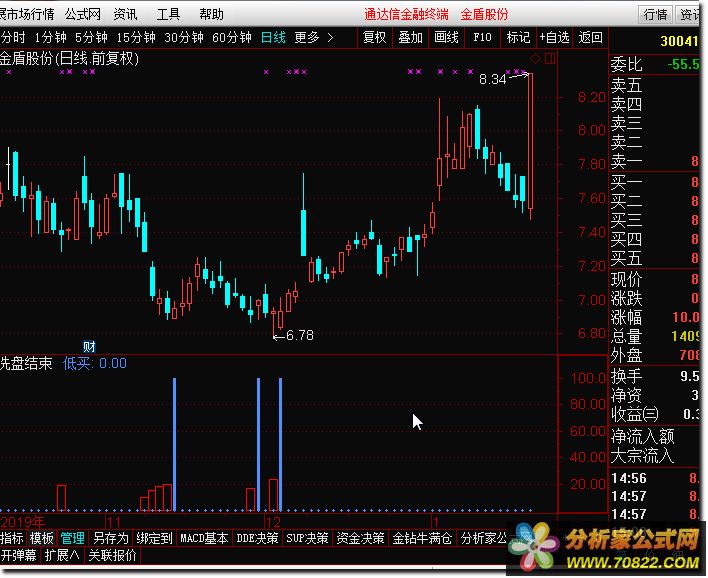The width and height of the screenshot is (708, 578).
Task: Click the 14:56 tick trade row
Action: coord(655,478)
